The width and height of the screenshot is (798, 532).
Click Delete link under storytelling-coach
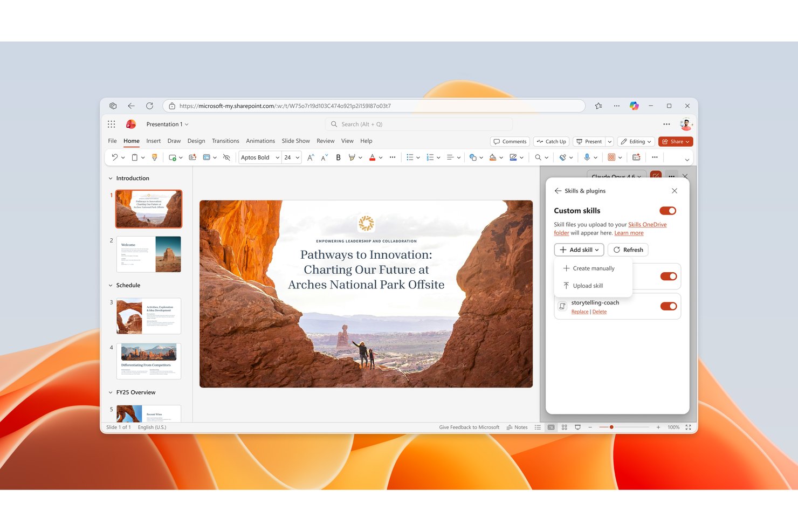click(x=600, y=312)
